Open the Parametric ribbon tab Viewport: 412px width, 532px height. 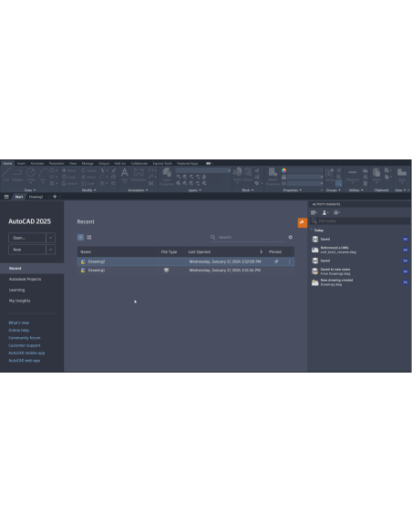[57, 164]
